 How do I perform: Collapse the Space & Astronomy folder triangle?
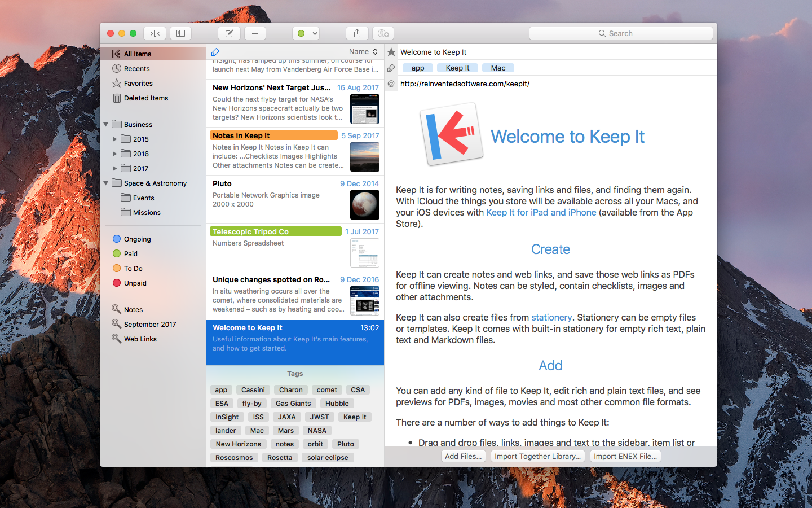pyautogui.click(x=106, y=183)
